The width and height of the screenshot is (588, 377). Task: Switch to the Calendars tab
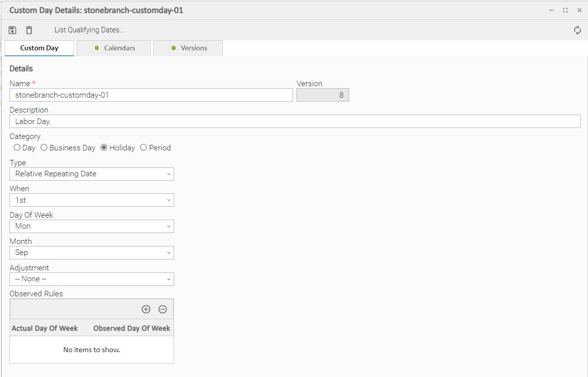tap(114, 48)
